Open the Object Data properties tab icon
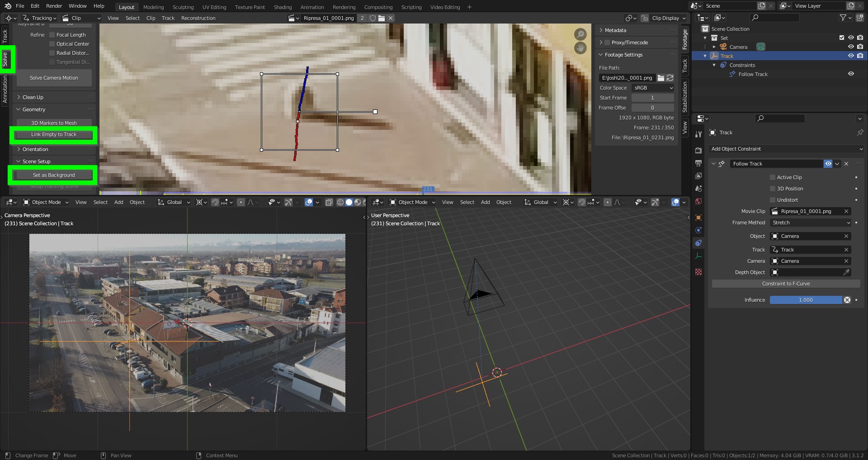The height and width of the screenshot is (460, 868). (x=698, y=256)
